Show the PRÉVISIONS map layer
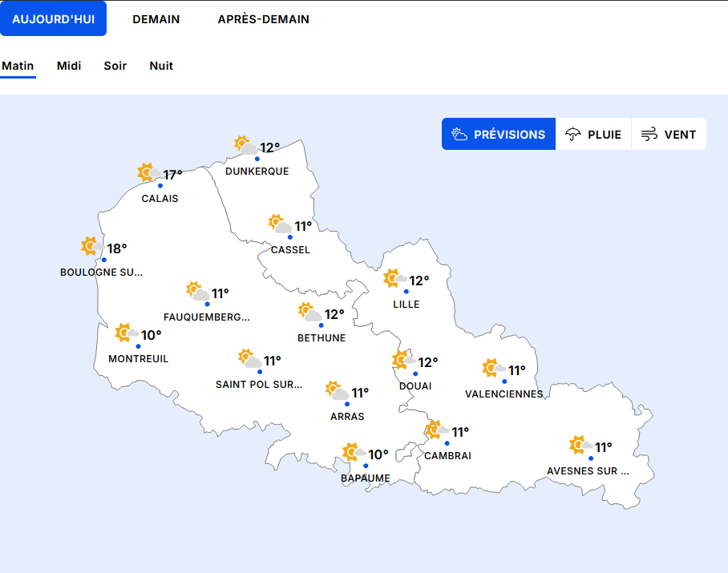 [498, 134]
